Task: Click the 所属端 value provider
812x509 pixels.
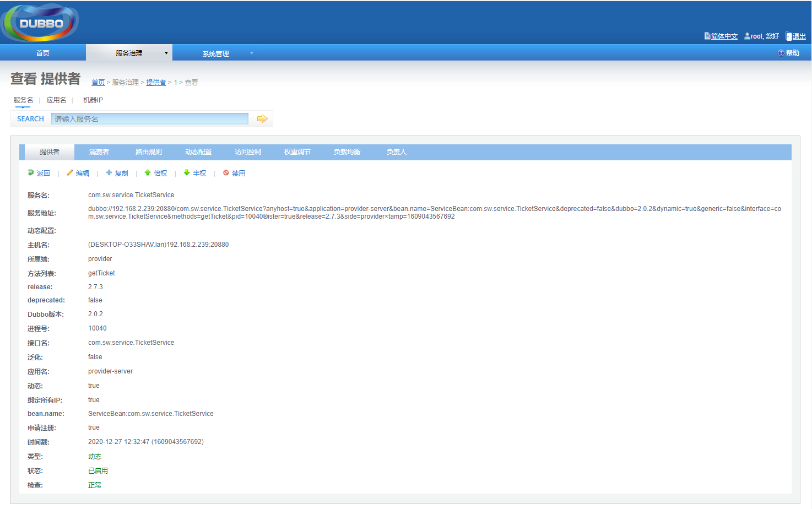Action: (100, 259)
